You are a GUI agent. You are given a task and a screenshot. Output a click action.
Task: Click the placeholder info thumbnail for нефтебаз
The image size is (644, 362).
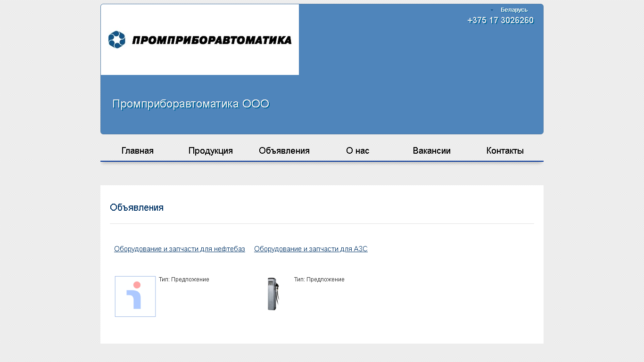coord(135,296)
